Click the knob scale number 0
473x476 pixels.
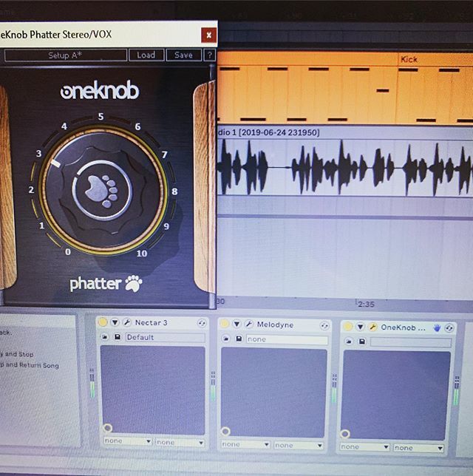click(x=68, y=251)
